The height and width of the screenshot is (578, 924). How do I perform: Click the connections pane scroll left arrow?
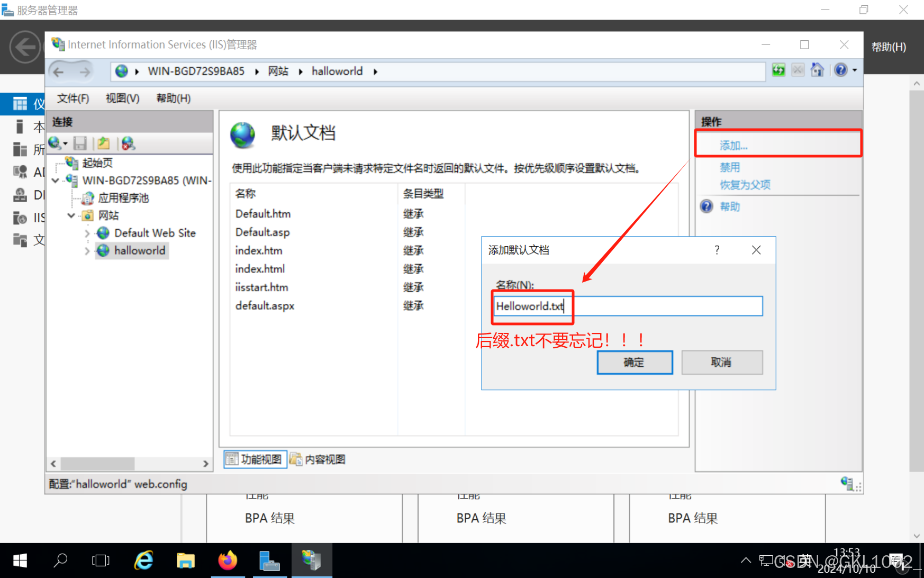tap(53, 464)
